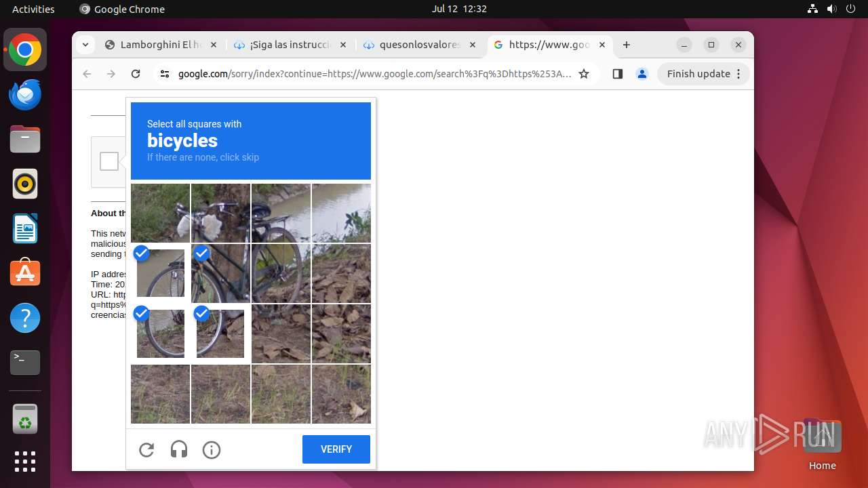Open the Files manager from the dock
The width and height of the screenshot is (868, 488).
coord(25,139)
